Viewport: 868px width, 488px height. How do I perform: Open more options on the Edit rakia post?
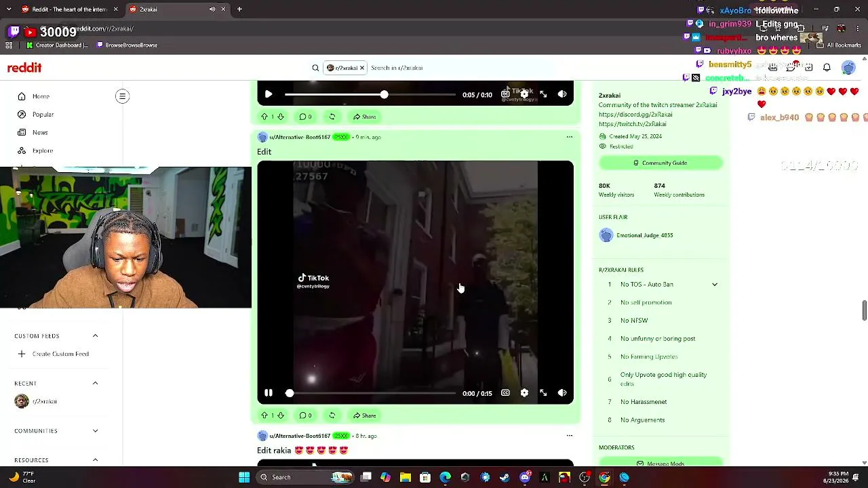(x=570, y=436)
